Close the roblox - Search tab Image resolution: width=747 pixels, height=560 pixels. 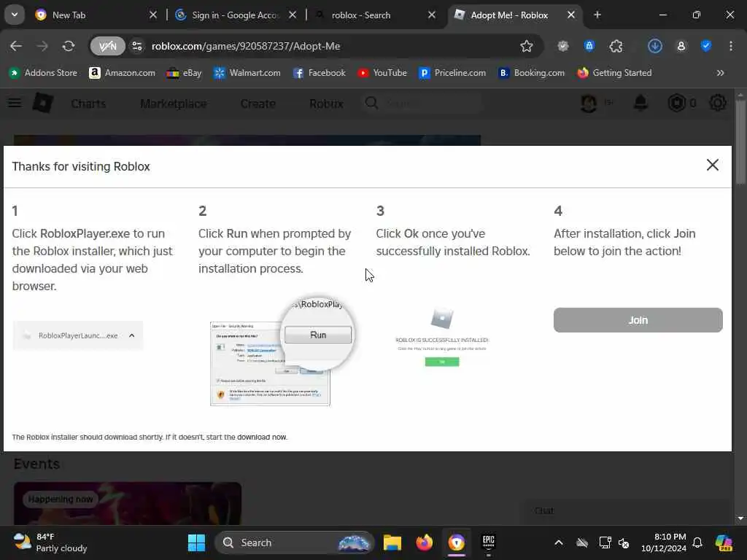pos(432,15)
